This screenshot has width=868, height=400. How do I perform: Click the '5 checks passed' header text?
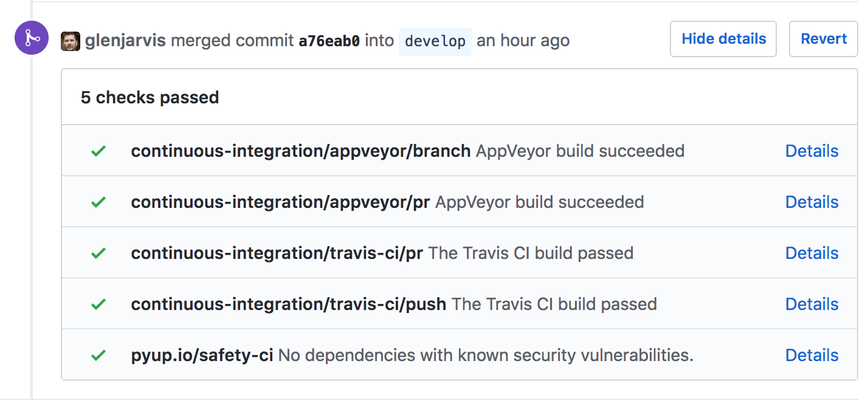pyautogui.click(x=149, y=97)
